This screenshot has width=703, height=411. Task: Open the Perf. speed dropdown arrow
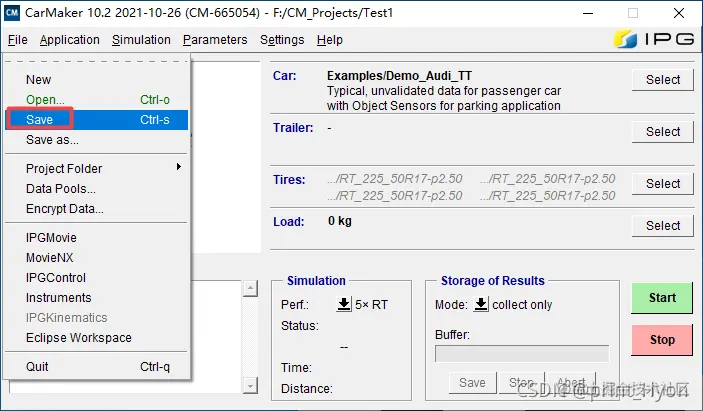pyautogui.click(x=344, y=304)
